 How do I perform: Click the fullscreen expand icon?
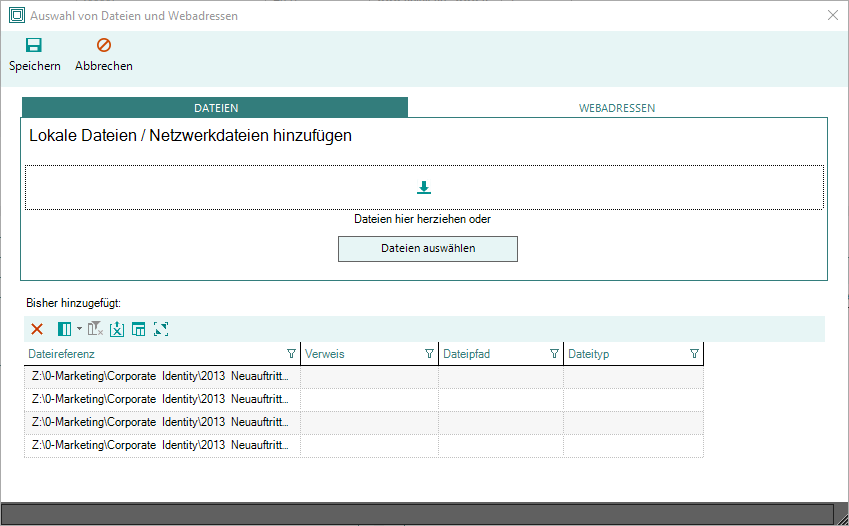(161, 329)
